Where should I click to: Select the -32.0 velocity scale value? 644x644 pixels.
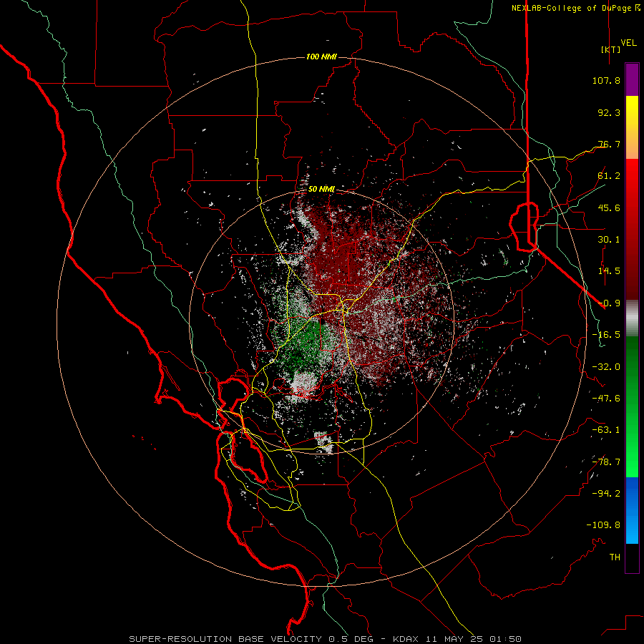coord(606,367)
